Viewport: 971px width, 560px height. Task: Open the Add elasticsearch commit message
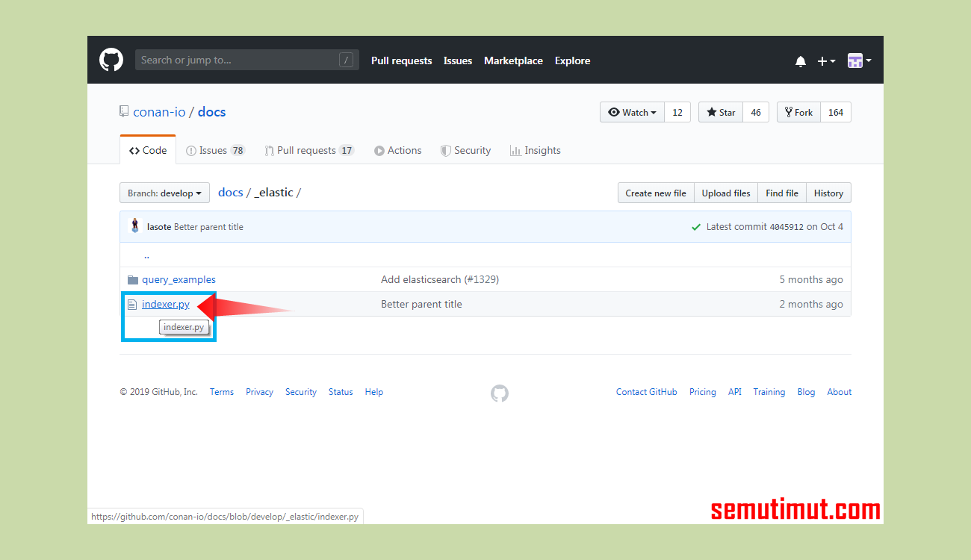(x=421, y=280)
